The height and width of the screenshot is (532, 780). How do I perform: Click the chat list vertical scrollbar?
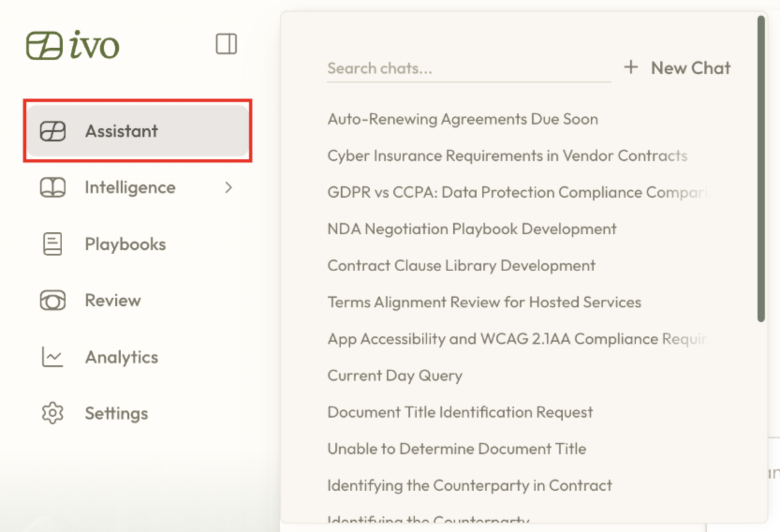point(761,169)
